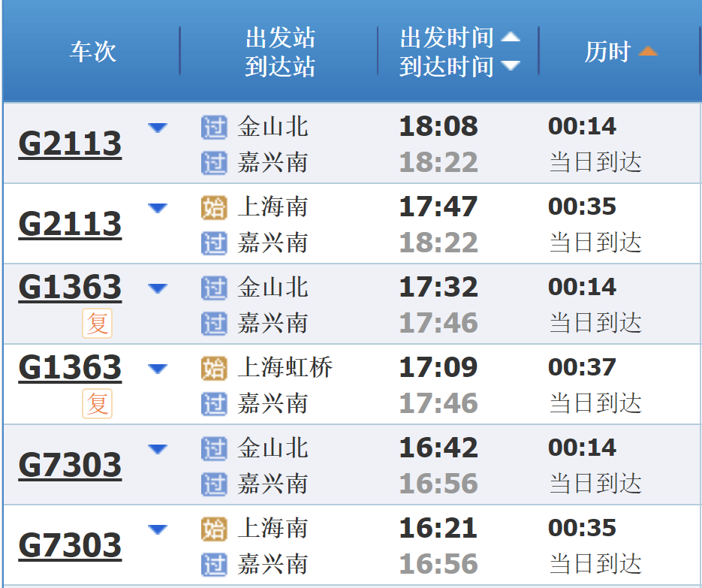
Task: Toggle the 历时 sort arrow
Action: pyautogui.click(x=649, y=51)
